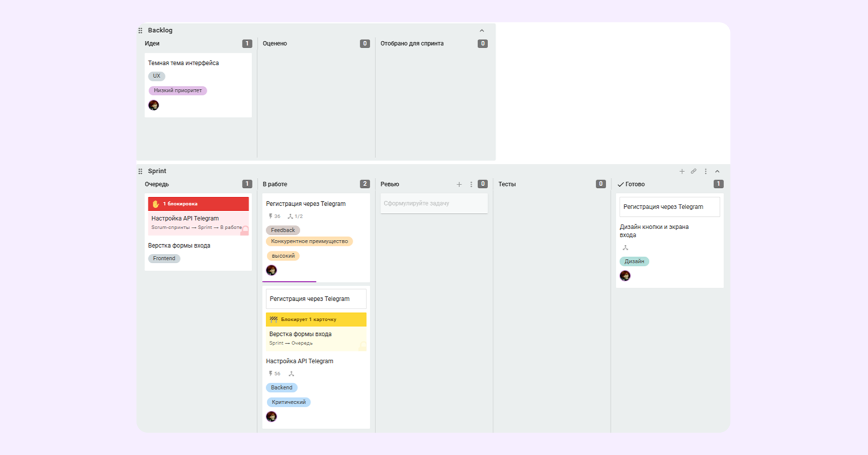
Task: Click the В работе column header
Action: tap(275, 184)
